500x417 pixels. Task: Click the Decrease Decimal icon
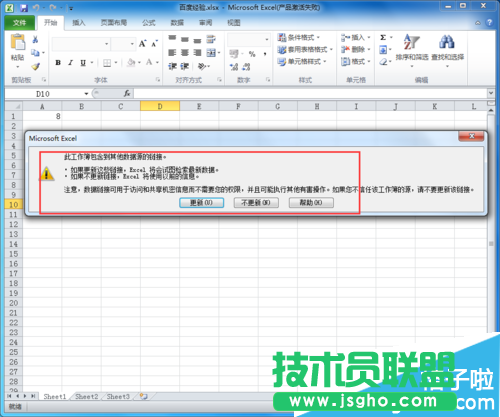coord(246,67)
